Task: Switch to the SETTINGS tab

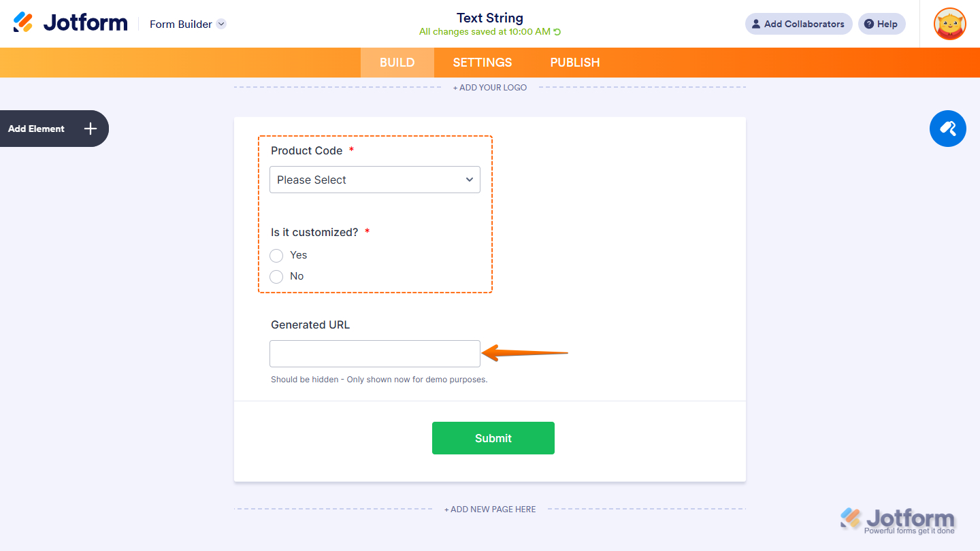Action: (x=482, y=62)
